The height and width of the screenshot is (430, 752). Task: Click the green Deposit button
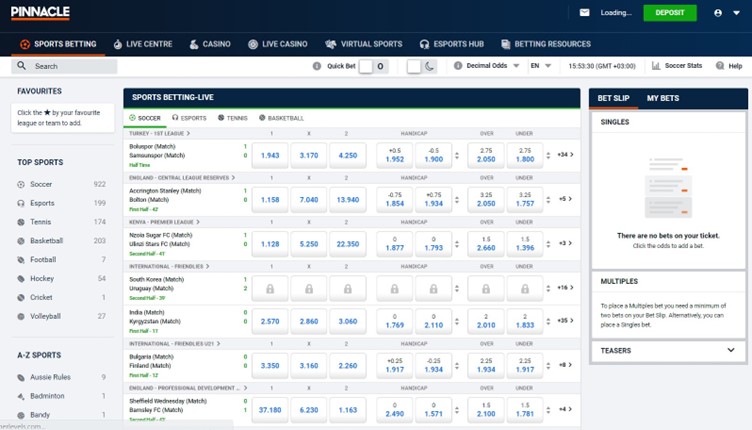click(669, 13)
